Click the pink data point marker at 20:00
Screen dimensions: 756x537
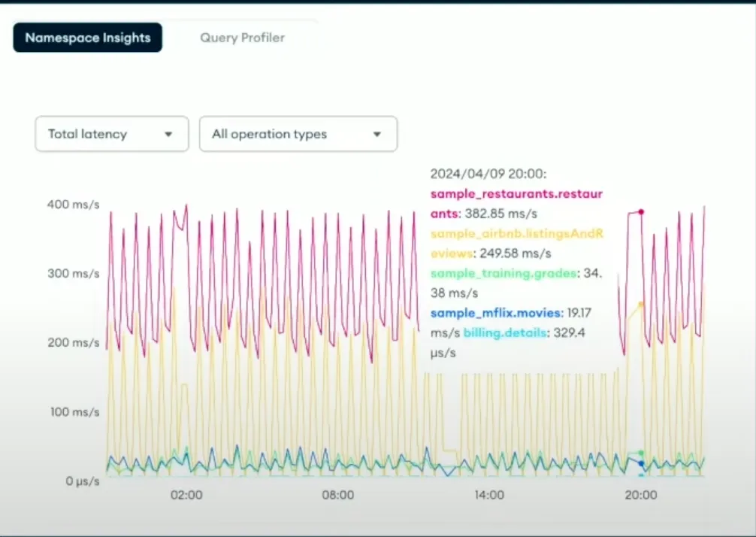point(640,212)
